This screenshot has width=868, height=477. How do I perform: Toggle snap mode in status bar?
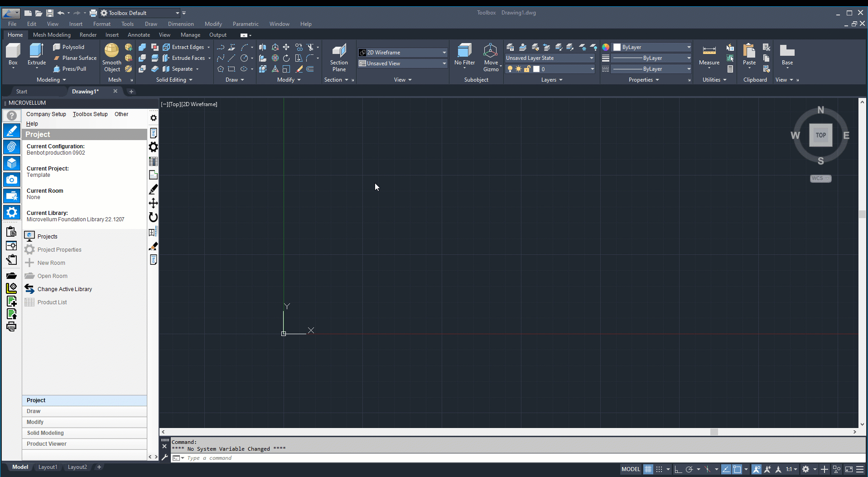coord(659,469)
